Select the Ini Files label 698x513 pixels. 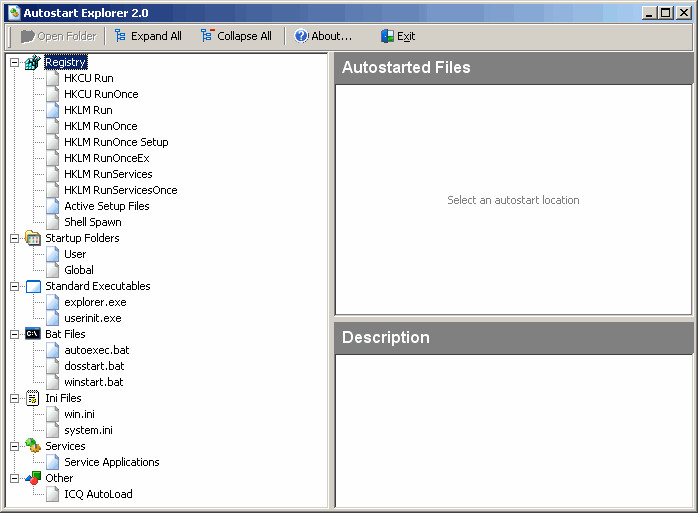coord(63,398)
